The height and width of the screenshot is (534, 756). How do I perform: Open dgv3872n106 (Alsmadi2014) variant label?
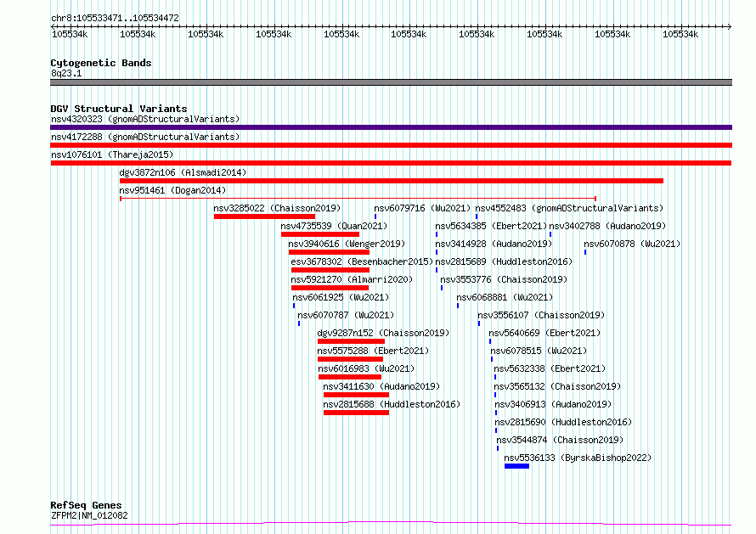(x=183, y=172)
